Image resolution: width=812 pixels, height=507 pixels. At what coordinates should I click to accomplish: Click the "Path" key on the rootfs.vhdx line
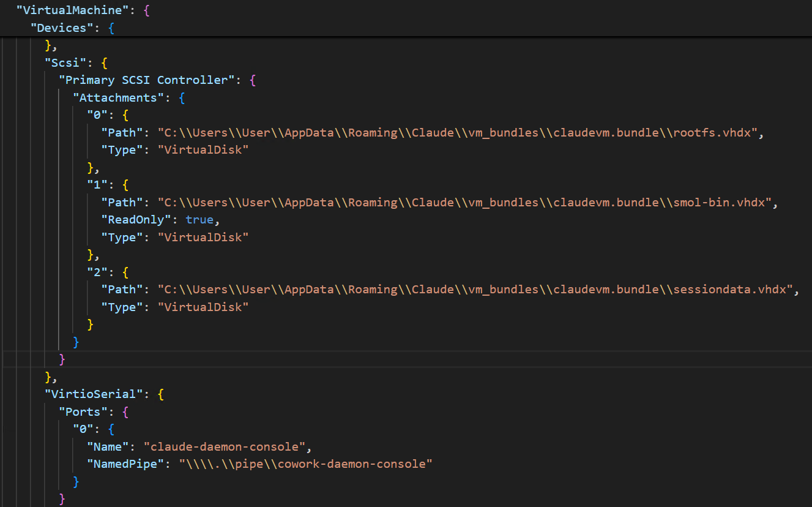click(122, 132)
